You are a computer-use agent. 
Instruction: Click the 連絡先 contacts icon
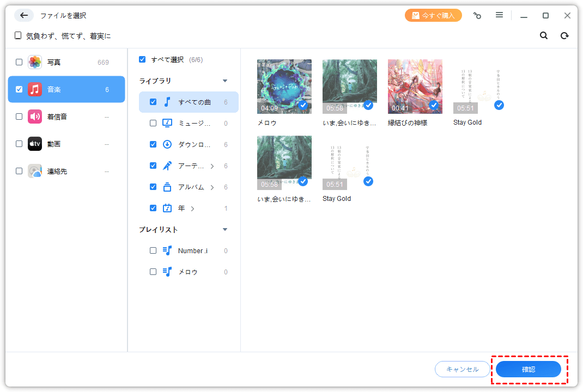pos(35,171)
